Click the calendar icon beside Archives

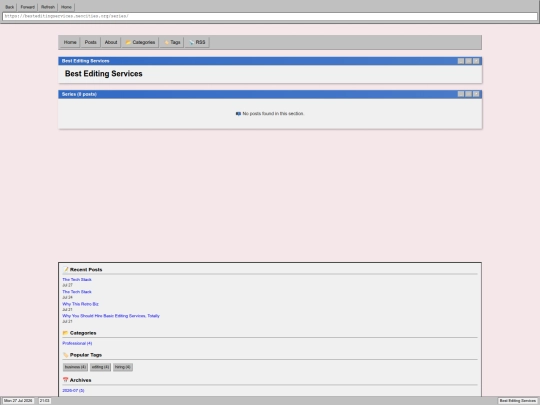pos(66,380)
